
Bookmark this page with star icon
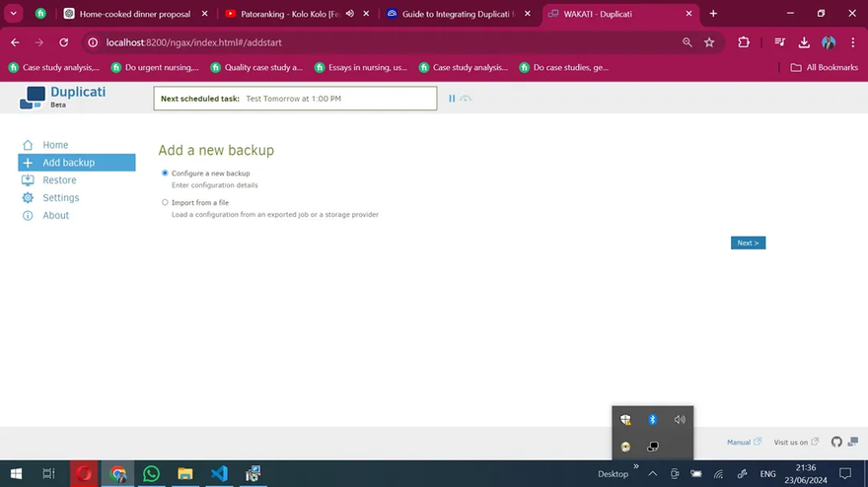709,42
